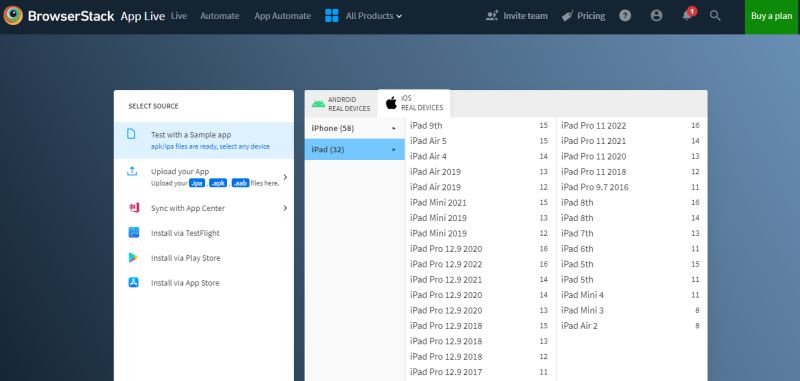This screenshot has width=800, height=381.
Task: Click the Apple logo icon
Action: (391, 103)
